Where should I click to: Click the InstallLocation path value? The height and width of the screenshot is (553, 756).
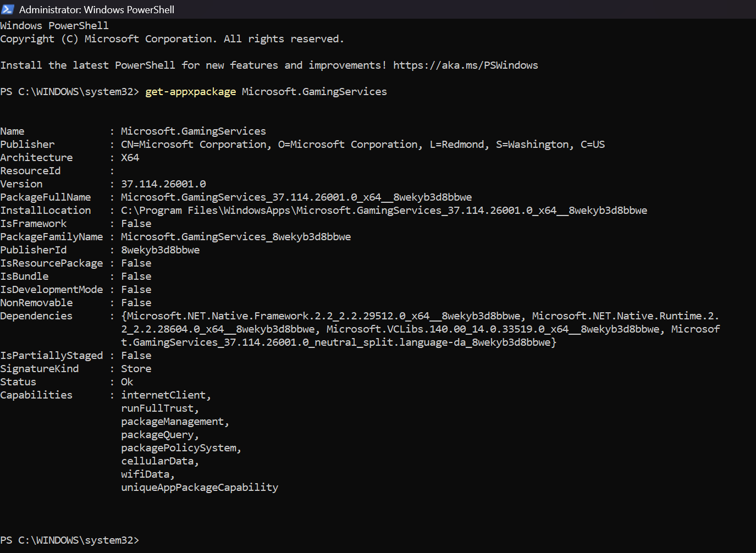(x=384, y=211)
